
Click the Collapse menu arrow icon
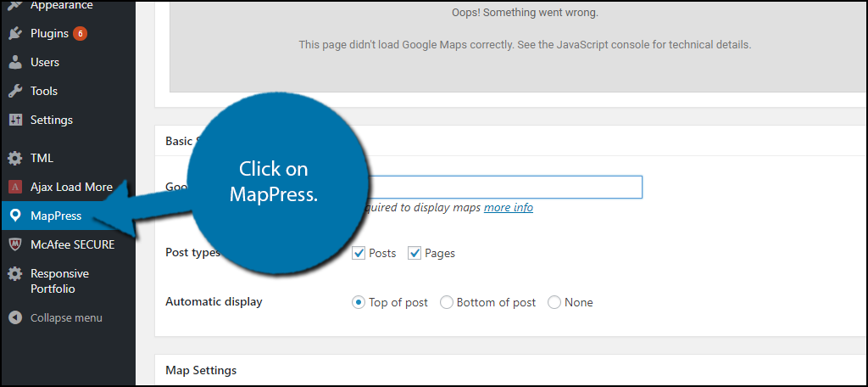click(15, 318)
